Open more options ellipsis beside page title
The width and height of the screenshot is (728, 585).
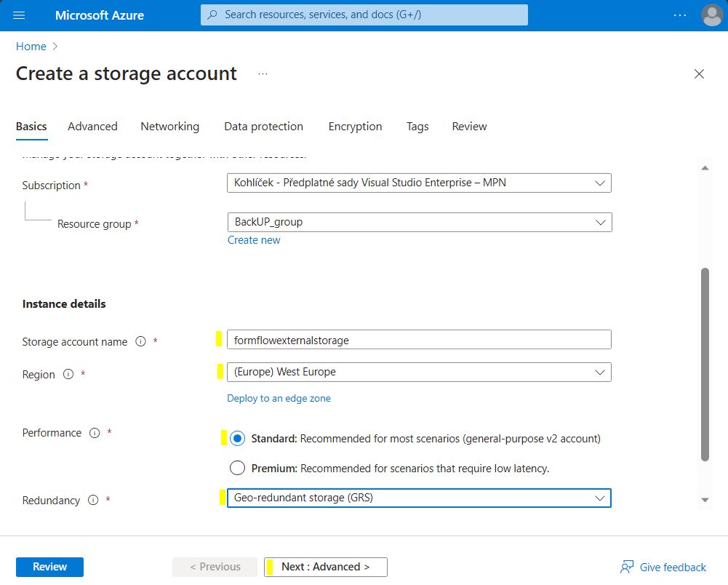click(263, 74)
